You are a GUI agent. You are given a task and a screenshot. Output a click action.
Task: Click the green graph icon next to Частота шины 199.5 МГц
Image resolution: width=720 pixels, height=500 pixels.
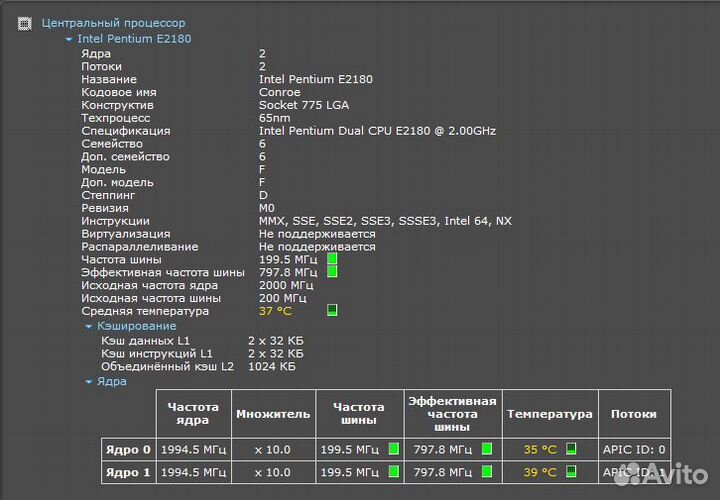332,259
